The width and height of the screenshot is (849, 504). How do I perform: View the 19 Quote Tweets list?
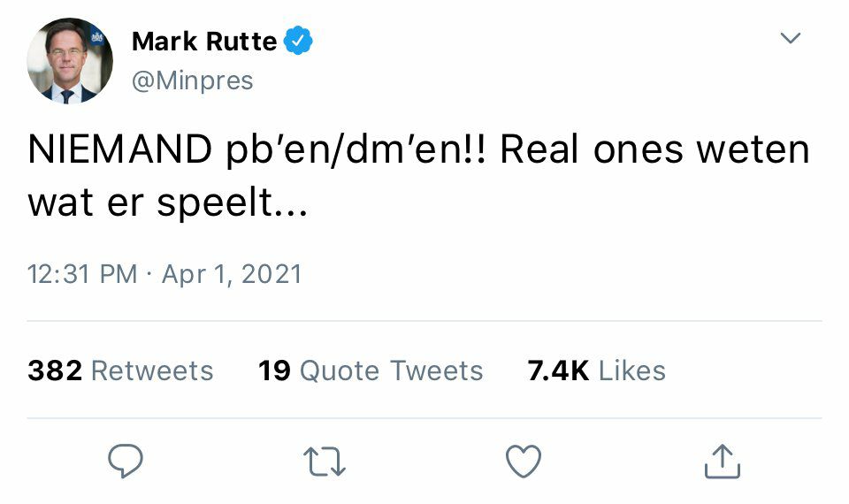pos(371,370)
